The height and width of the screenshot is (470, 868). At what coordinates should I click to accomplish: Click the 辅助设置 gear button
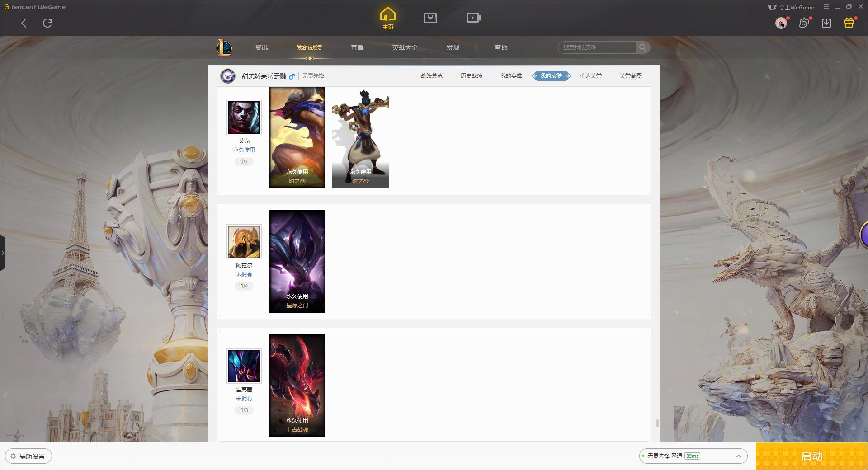point(28,456)
